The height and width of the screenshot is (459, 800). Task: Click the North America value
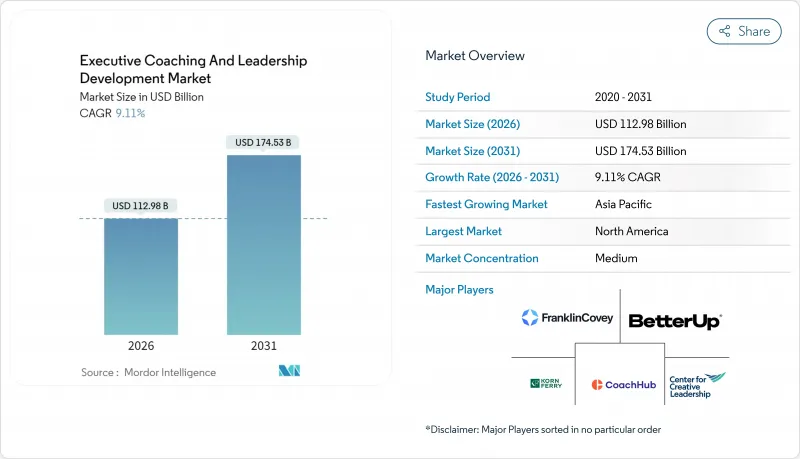pyautogui.click(x=630, y=231)
